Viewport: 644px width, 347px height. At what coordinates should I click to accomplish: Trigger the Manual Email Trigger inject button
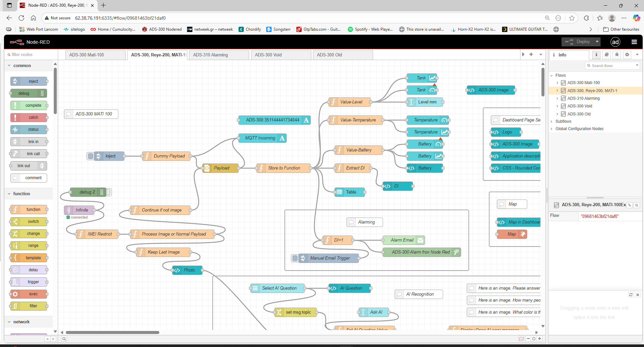coord(295,258)
